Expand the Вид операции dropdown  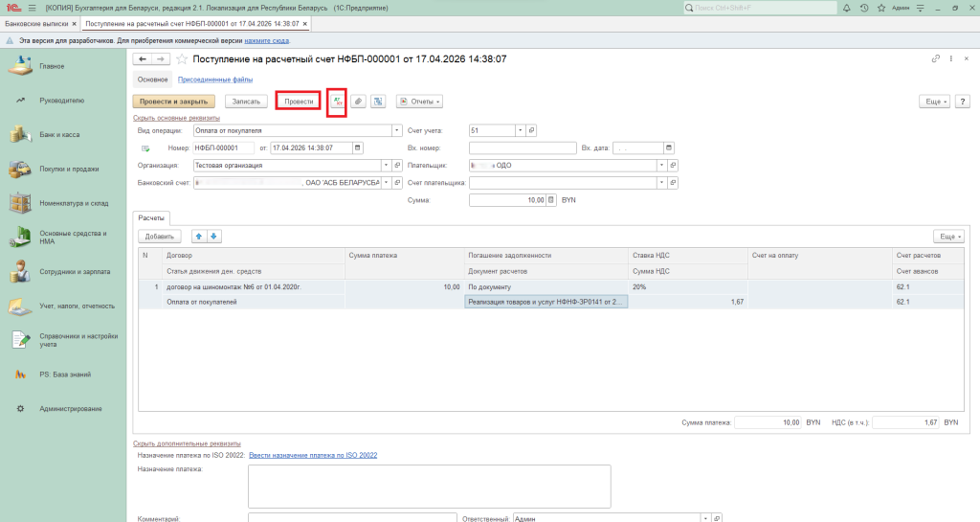[397, 130]
